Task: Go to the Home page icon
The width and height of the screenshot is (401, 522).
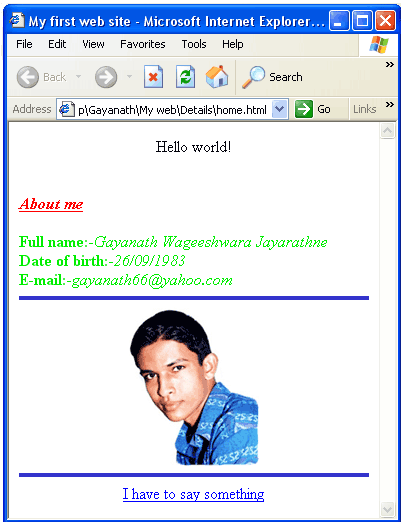Action: click(x=217, y=77)
